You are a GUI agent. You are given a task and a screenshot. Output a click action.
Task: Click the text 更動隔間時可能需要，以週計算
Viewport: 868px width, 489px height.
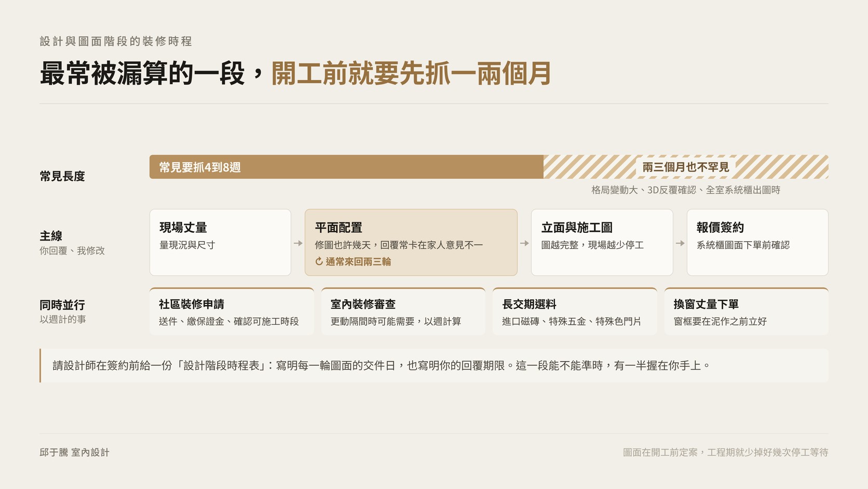click(396, 321)
